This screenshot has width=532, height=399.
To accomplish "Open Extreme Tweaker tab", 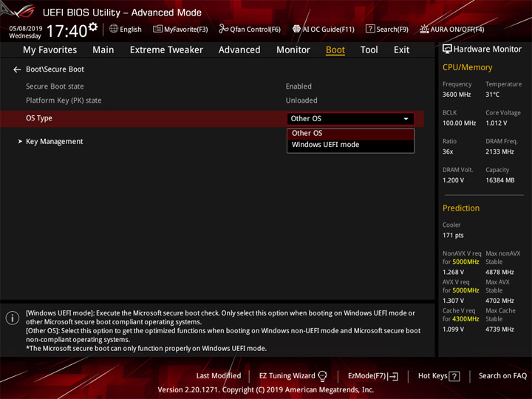I will click(166, 50).
